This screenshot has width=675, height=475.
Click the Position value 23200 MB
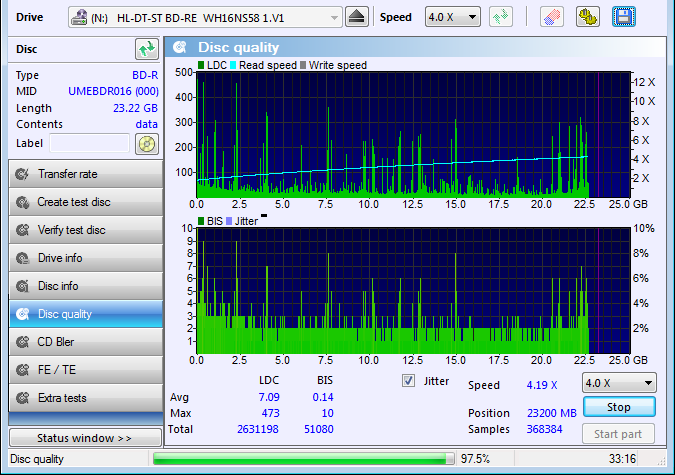[x=551, y=413]
